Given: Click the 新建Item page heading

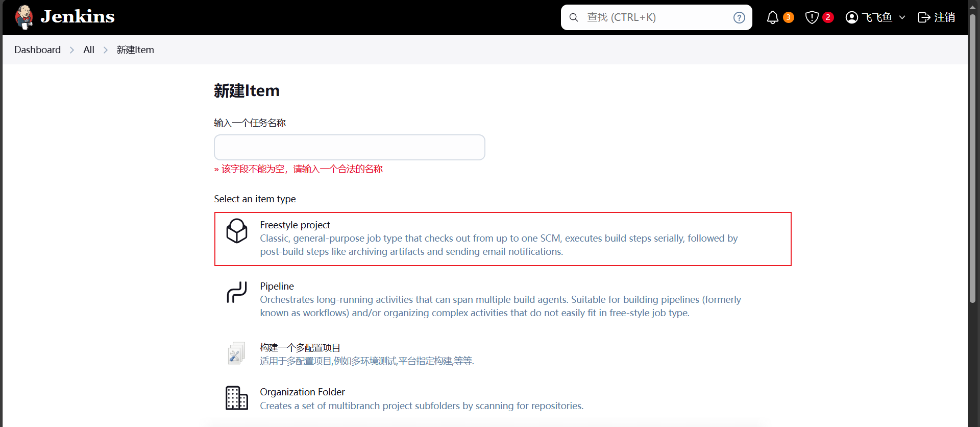Looking at the screenshot, I should 247,90.
